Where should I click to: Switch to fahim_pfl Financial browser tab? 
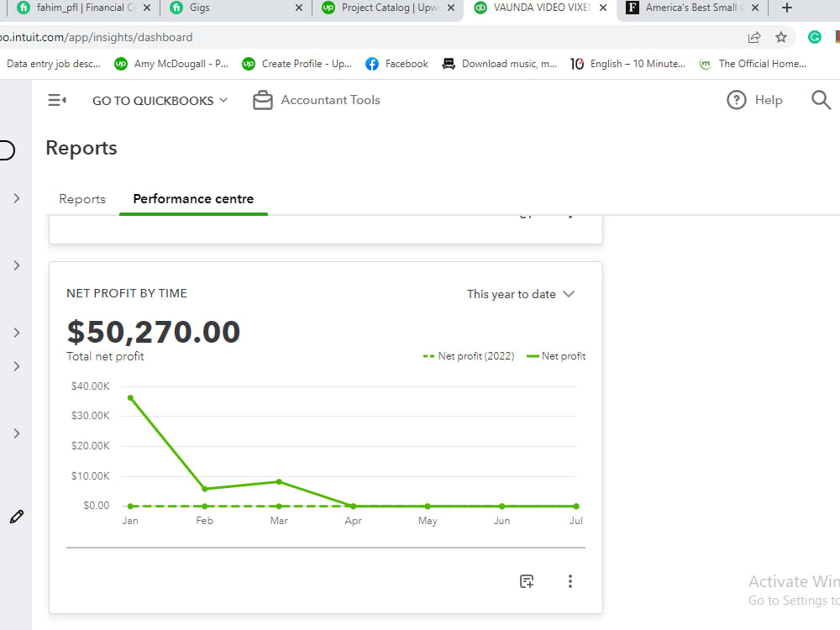(83, 8)
